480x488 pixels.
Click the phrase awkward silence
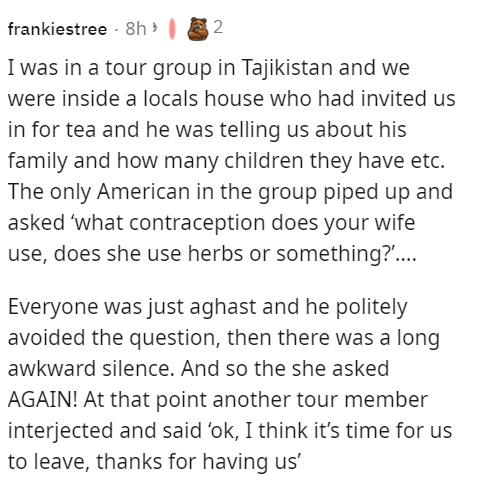(91, 368)
